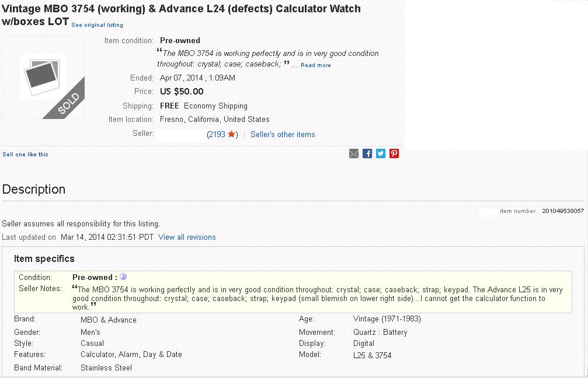This screenshot has height=378, width=588.
Task: Click the listing title text
Action: click(181, 15)
